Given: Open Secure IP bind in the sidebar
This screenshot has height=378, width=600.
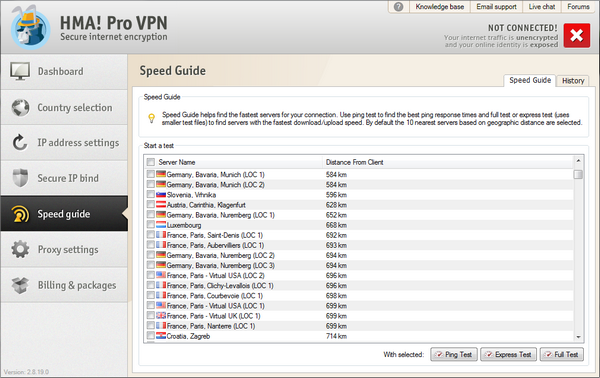Looking at the screenshot, I should point(64,178).
